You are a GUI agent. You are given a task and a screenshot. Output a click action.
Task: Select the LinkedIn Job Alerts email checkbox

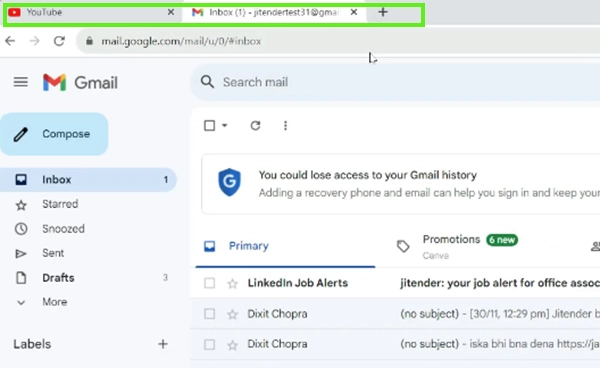click(x=209, y=283)
